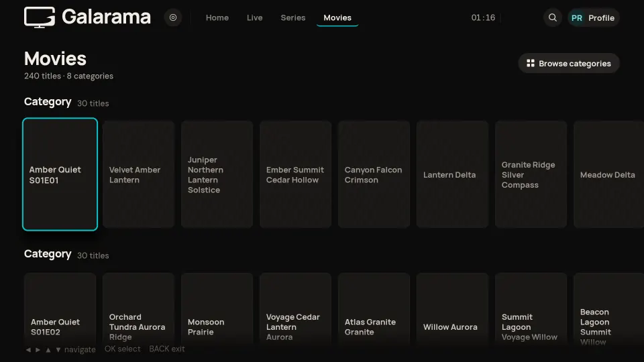644x362 pixels.
Task: Click the Galarama TV logo icon
Action: (x=40, y=17)
